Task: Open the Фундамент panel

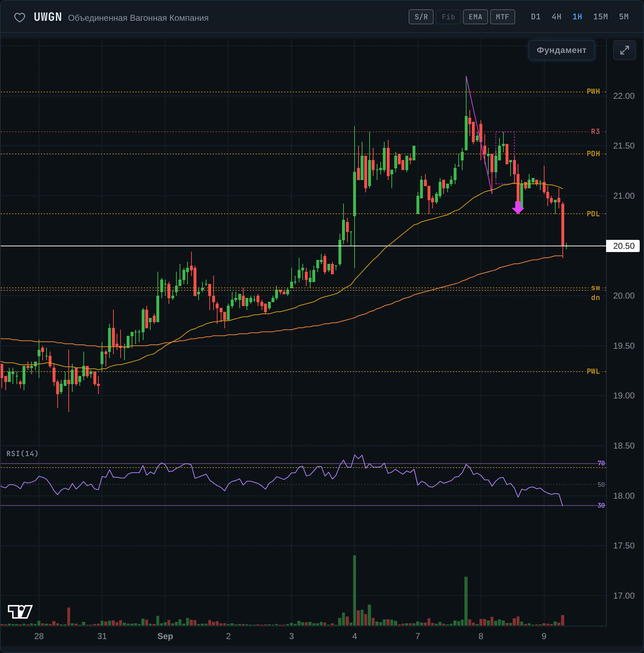Action: tap(562, 50)
